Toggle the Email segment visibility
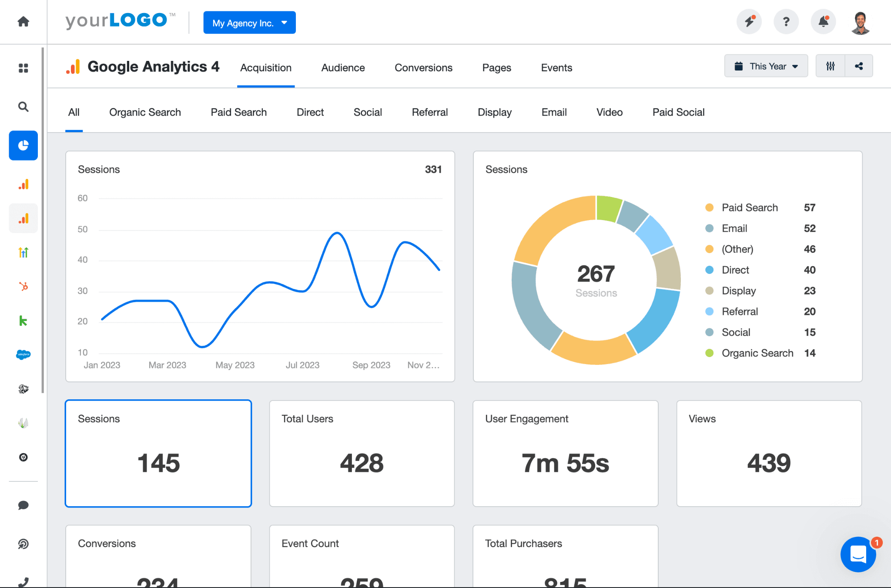This screenshot has height=588, width=891. [733, 228]
